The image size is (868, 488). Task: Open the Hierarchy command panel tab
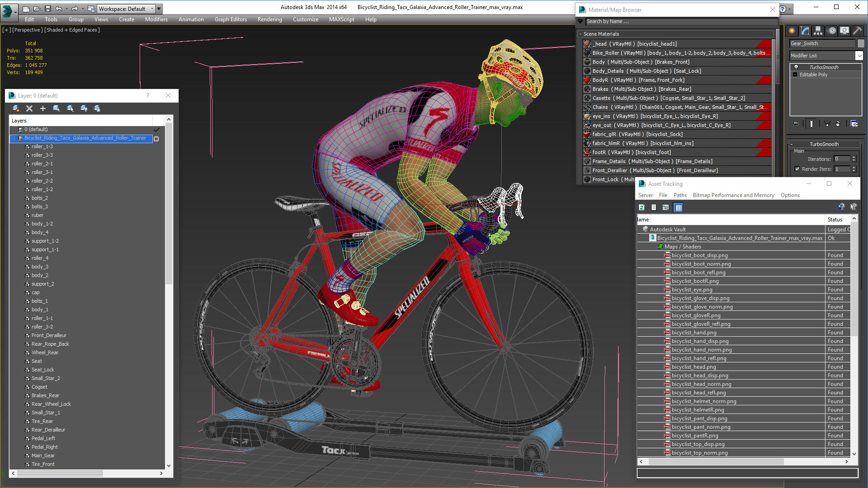[x=818, y=31]
